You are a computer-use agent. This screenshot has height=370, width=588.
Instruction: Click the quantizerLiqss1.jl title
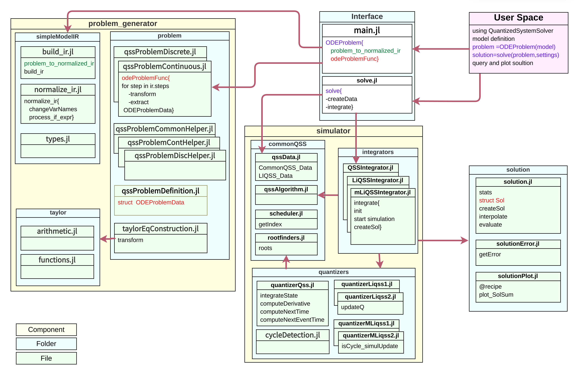point(367,284)
